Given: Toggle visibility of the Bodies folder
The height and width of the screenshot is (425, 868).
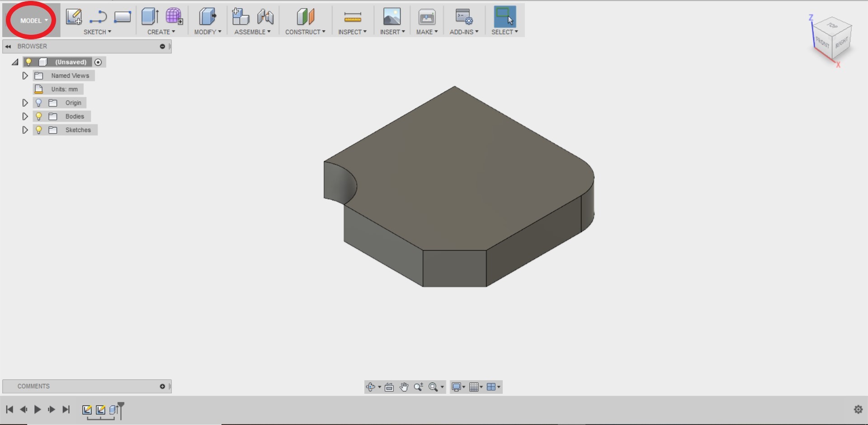Looking at the screenshot, I should [38, 116].
